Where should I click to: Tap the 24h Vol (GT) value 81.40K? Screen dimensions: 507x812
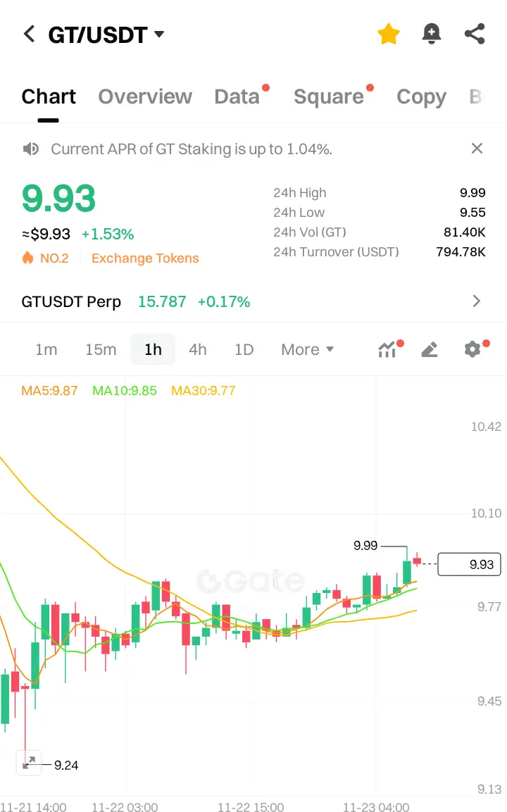(x=465, y=232)
